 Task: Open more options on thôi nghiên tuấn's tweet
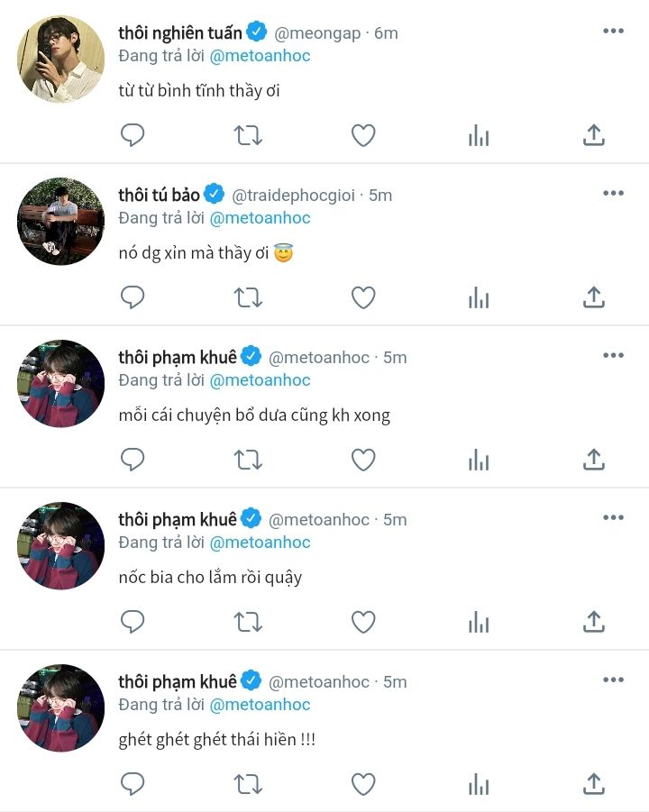(613, 32)
